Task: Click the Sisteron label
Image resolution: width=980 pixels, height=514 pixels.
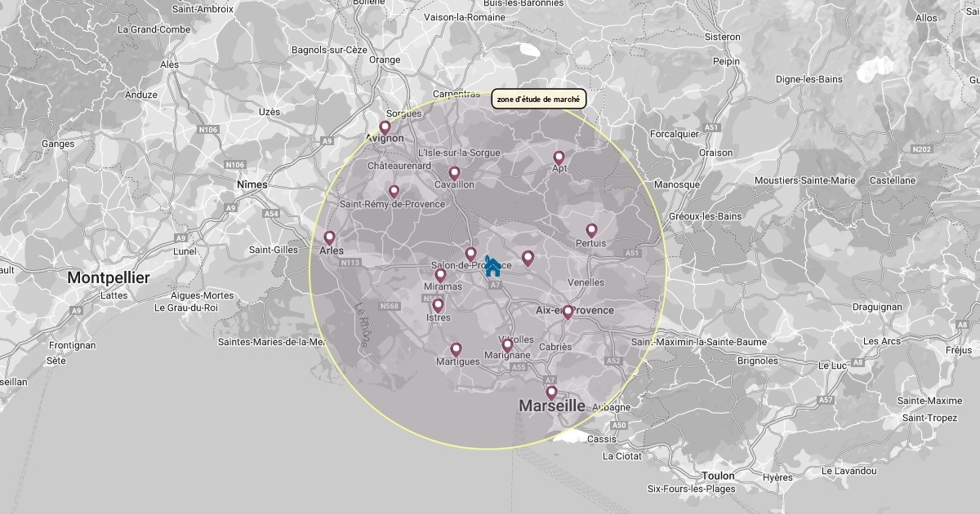Action: coord(722,37)
